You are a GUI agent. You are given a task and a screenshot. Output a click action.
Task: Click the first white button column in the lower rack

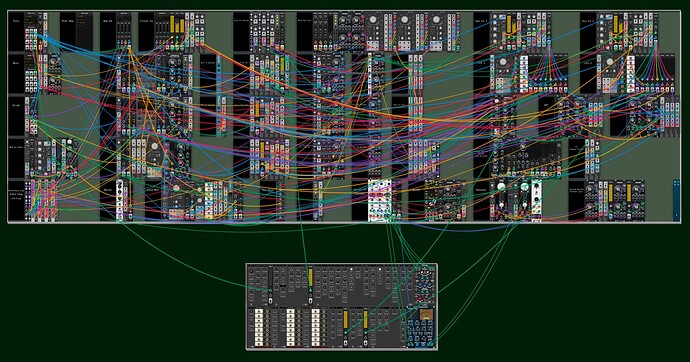259,328
